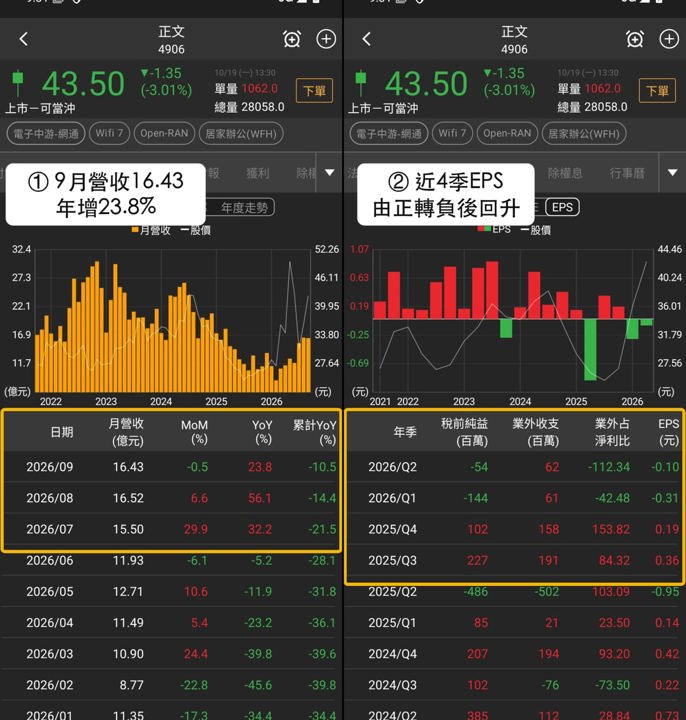Tap the candlestick icon in left panel
Viewport: 686px width, 720px height.
[x=17, y=83]
